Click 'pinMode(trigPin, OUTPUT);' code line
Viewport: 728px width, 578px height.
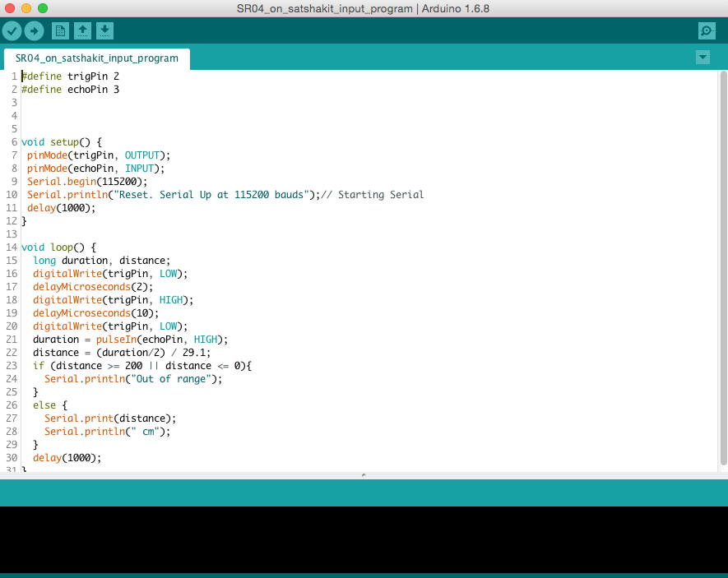click(x=99, y=155)
